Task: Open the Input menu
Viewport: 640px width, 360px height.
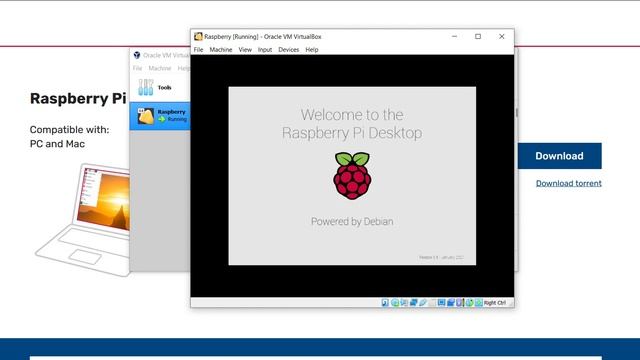Action: 265,50
